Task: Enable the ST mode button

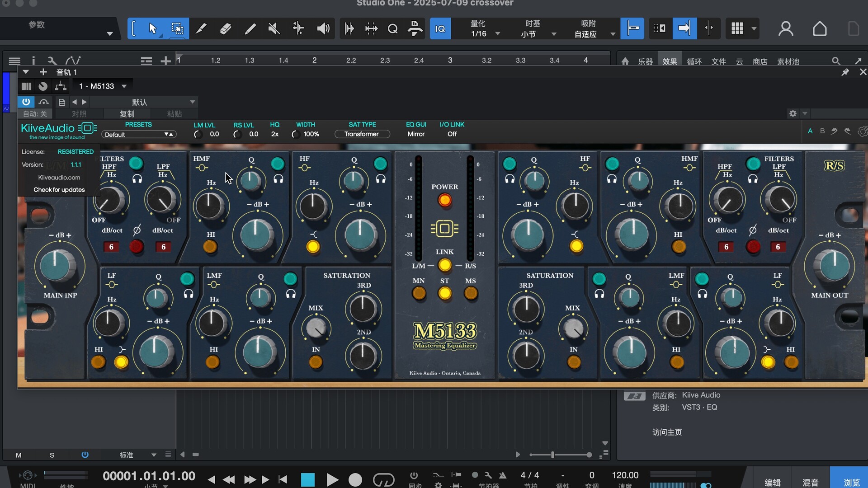Action: click(445, 293)
